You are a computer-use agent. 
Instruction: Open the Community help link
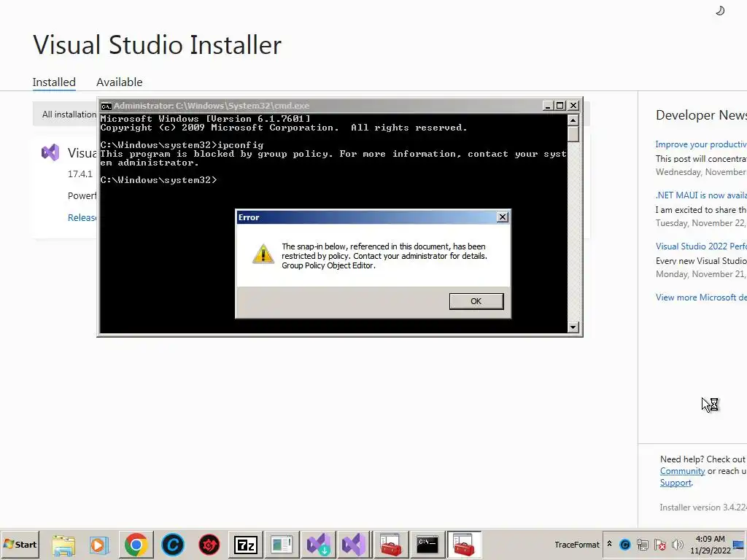tap(682, 471)
